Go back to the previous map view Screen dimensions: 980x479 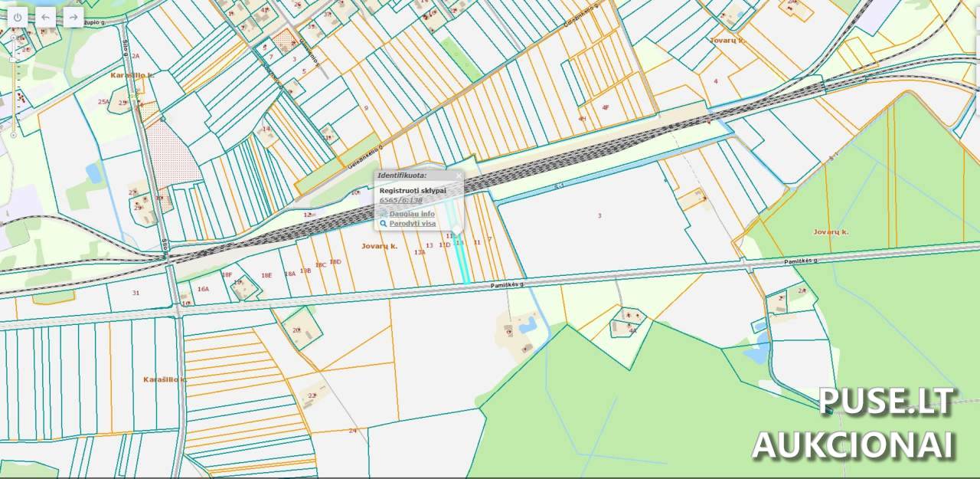tap(45, 17)
